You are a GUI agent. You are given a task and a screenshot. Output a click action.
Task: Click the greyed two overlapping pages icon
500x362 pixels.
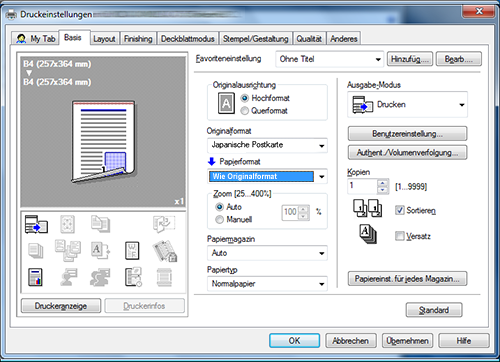coord(100,224)
